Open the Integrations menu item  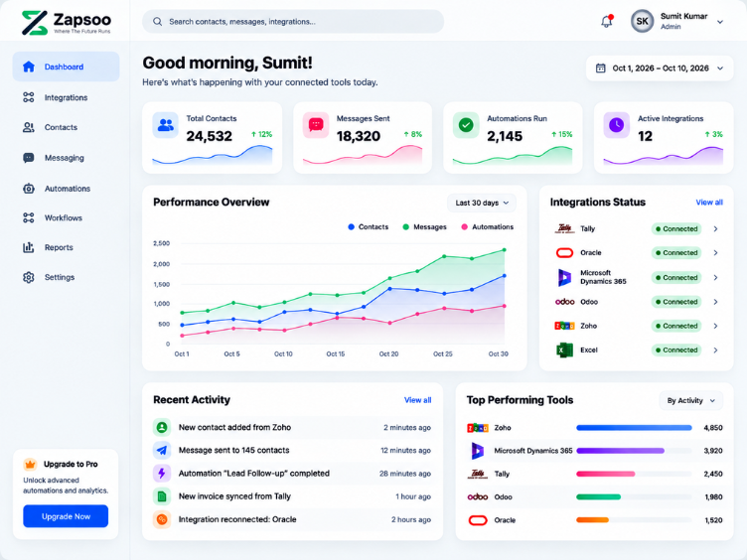[66, 97]
